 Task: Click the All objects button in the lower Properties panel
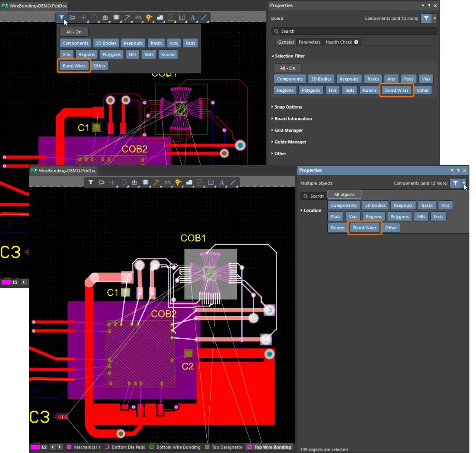click(x=344, y=195)
